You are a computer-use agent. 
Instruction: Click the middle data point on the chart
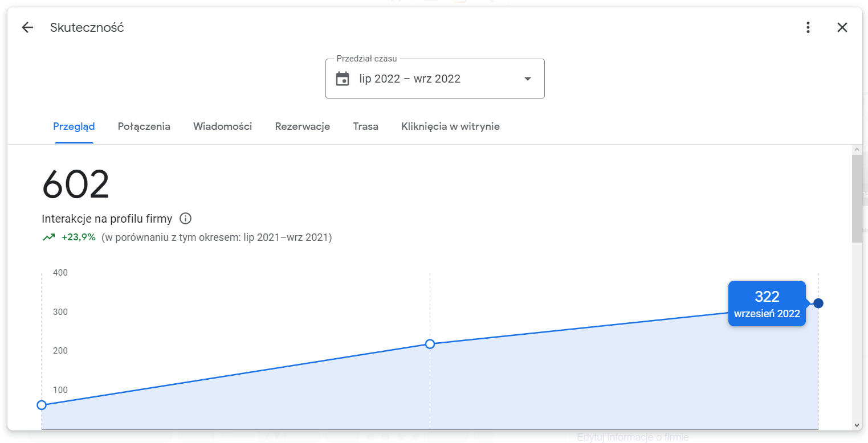pos(430,344)
